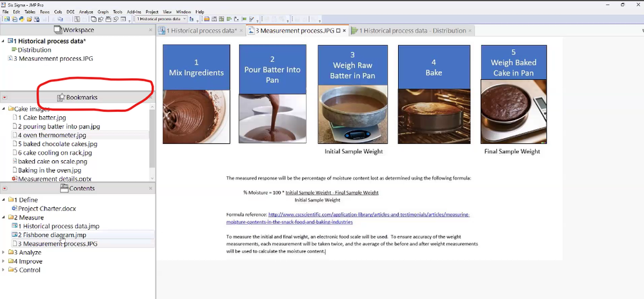This screenshot has height=299, width=644.
Task: Click the Word icon beside Project Charter.docx
Action: [x=15, y=209]
